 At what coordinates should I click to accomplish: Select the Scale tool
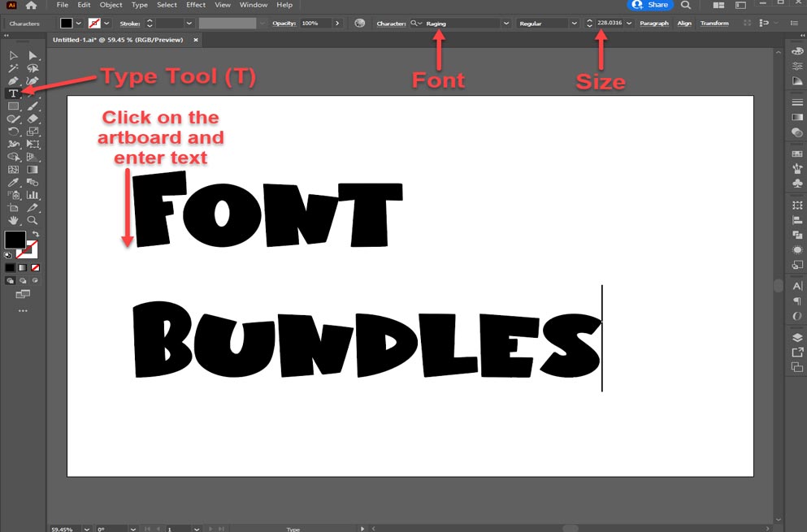(x=33, y=132)
